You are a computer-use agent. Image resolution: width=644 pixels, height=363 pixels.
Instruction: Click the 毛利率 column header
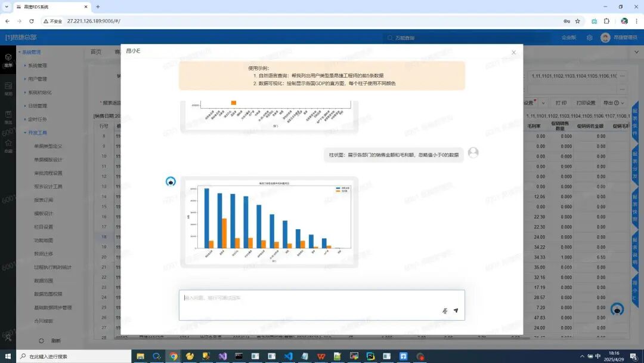point(534,126)
